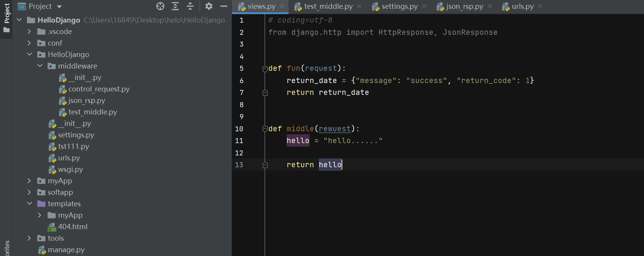
Task: Expand the conf folder
Action: (x=29, y=43)
